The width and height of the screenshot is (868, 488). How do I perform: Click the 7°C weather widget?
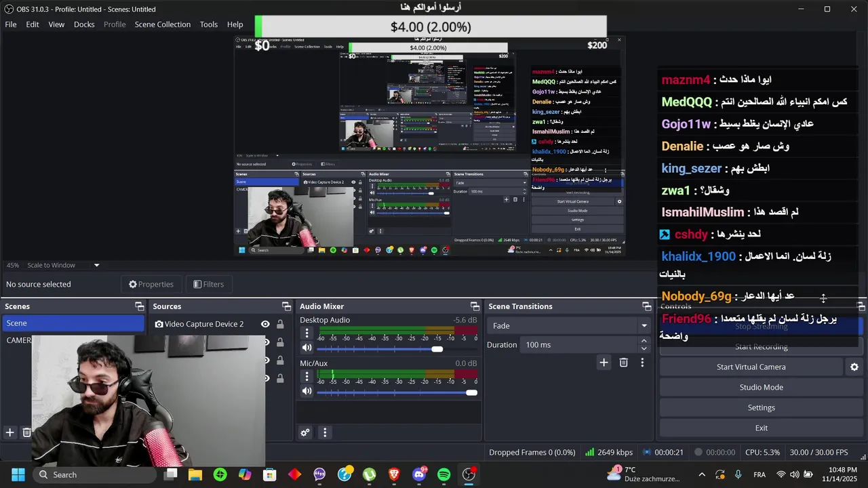[x=643, y=474]
